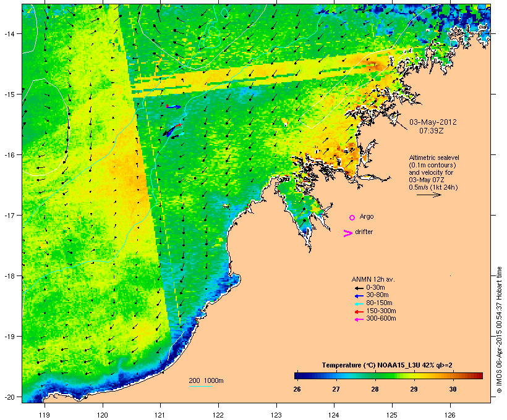The image size is (507, 420).
Task: Click the colorbar tick label 27
Action: (x=336, y=389)
